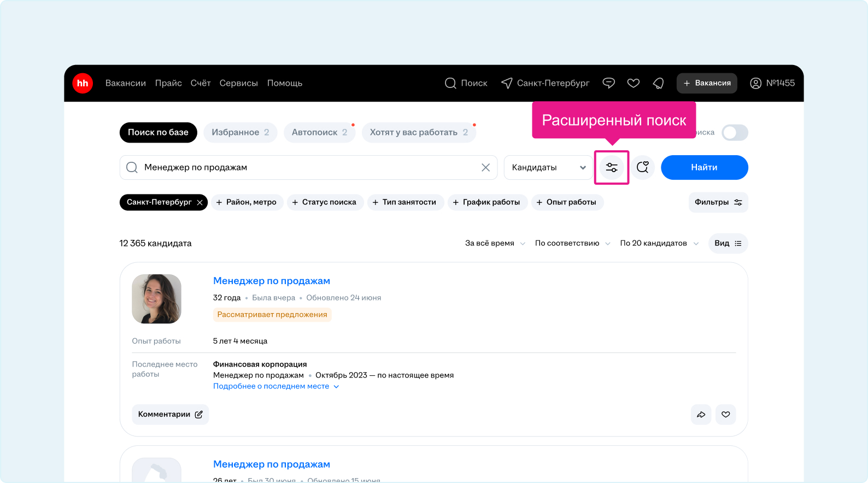The image size is (868, 483).
Task: Open advanced search sliders icon
Action: (612, 167)
